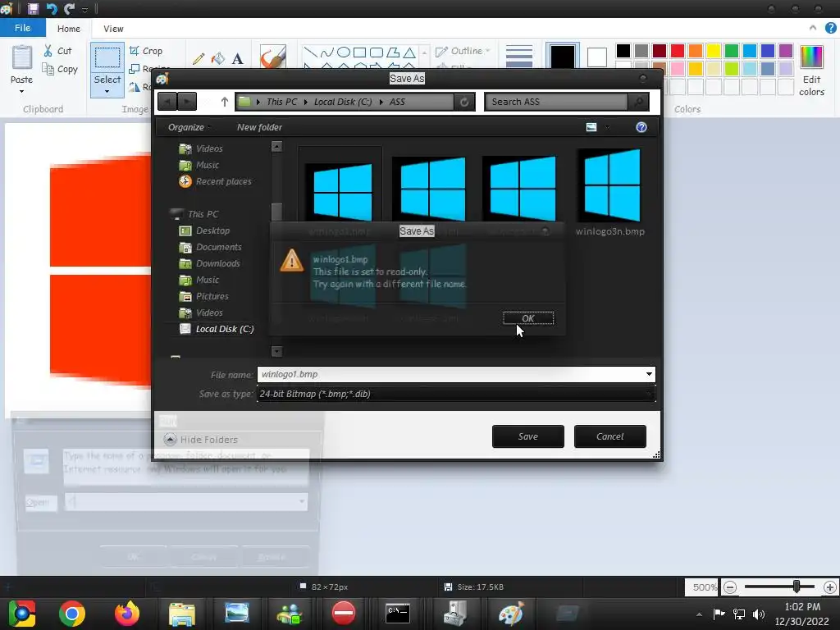Open the File name dropdown arrow
Viewport: 840px width, 630px height.
(650, 374)
